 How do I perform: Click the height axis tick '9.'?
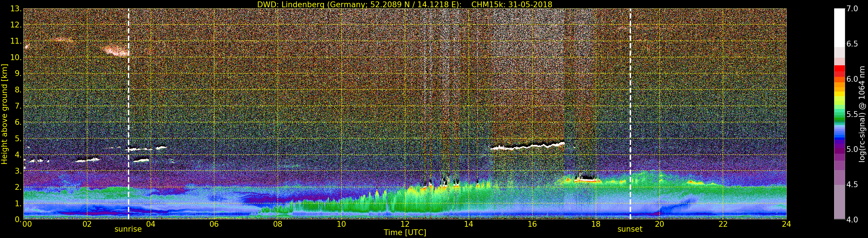(x=18, y=73)
